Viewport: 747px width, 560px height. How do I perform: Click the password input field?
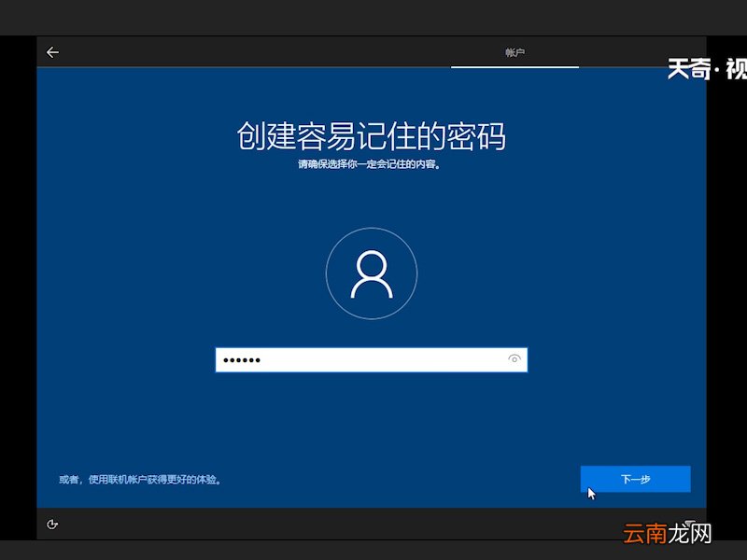coord(371,360)
